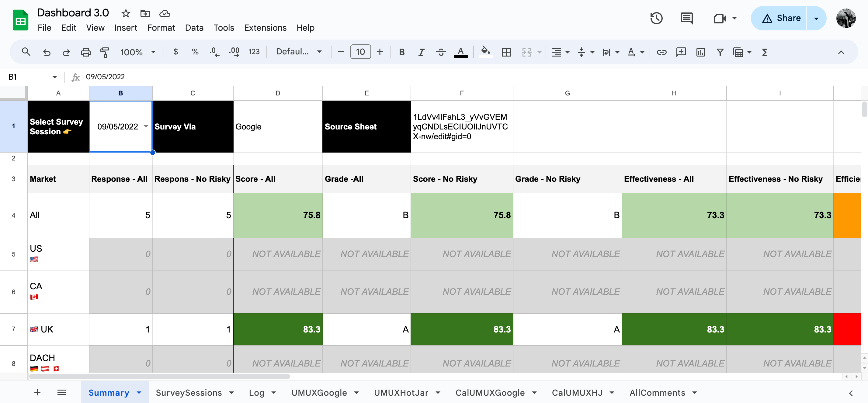Open the zoom 100% dropdown
The width and height of the screenshot is (868, 403).
click(138, 52)
